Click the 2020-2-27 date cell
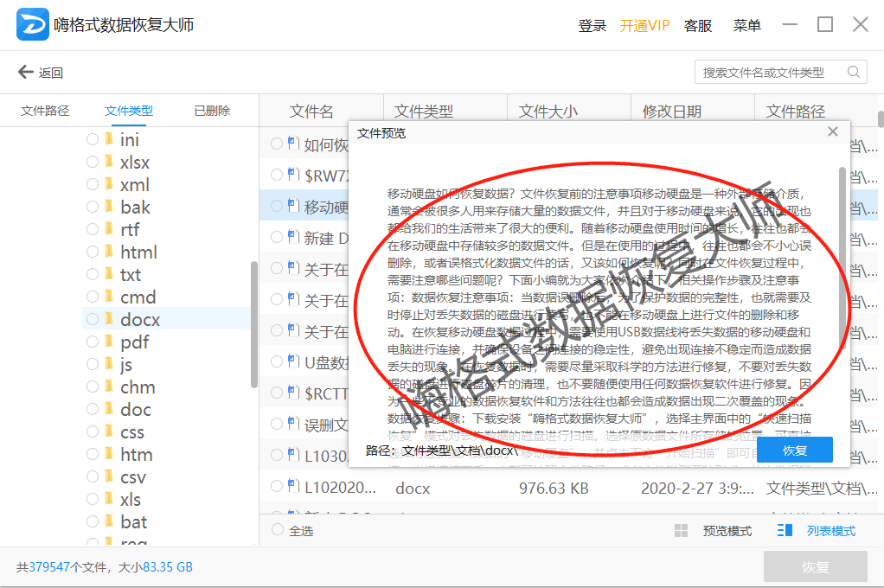Viewport: 884px width, 588px height. click(x=697, y=489)
